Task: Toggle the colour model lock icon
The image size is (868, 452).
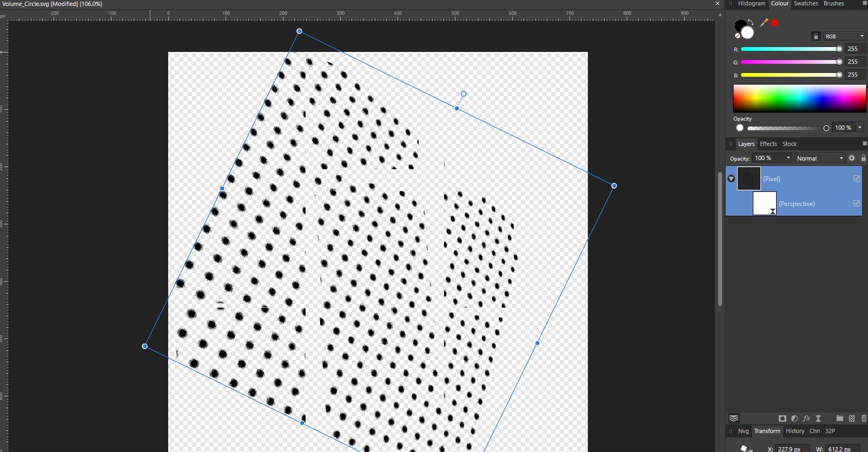Action: tap(816, 36)
